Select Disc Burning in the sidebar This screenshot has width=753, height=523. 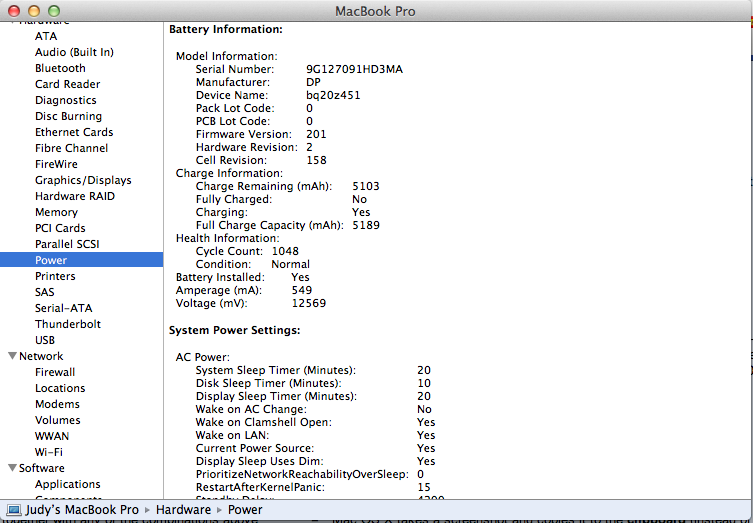(68, 116)
